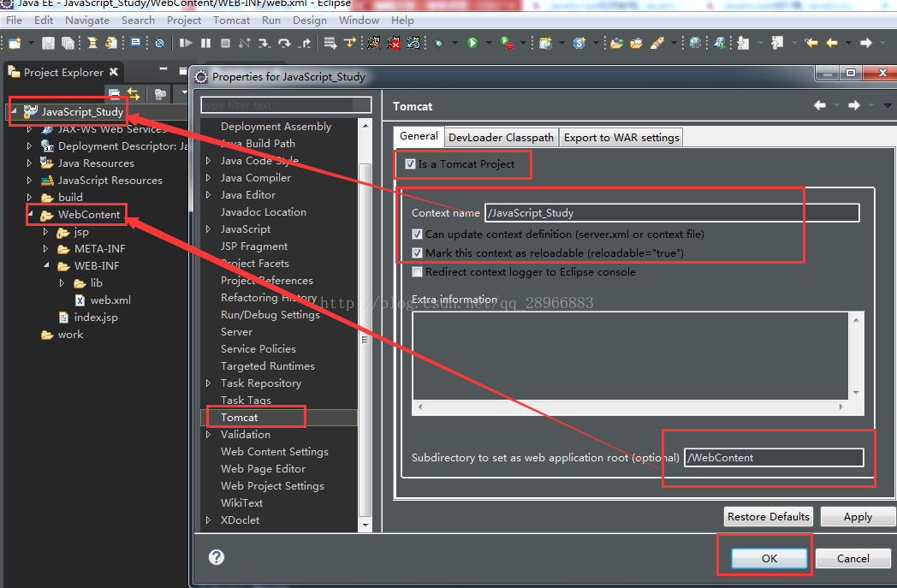Viewport: 897px width, 588px height.
Task: Click the Cancel button
Action: point(853,558)
